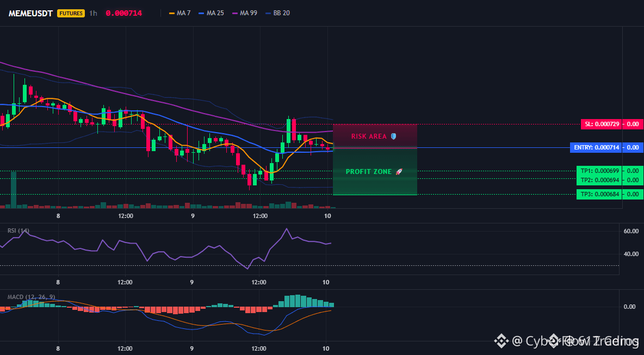Click the red SL: 0.000729 price label
The image size is (644, 355).
coord(611,124)
